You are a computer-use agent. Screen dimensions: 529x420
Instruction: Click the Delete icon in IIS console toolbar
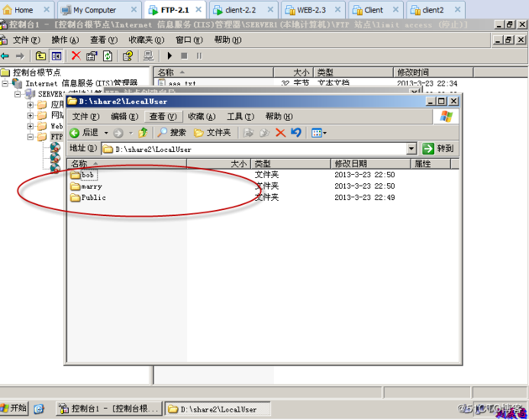[x=76, y=55]
